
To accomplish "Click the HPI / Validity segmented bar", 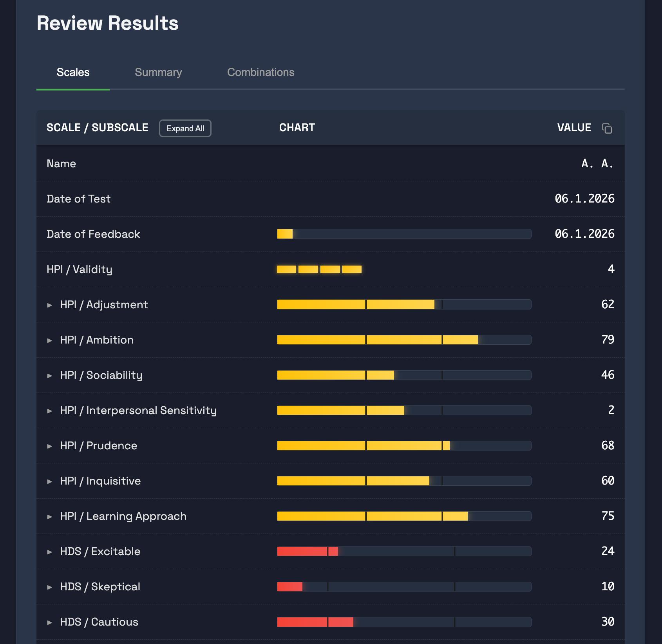I will [x=319, y=269].
